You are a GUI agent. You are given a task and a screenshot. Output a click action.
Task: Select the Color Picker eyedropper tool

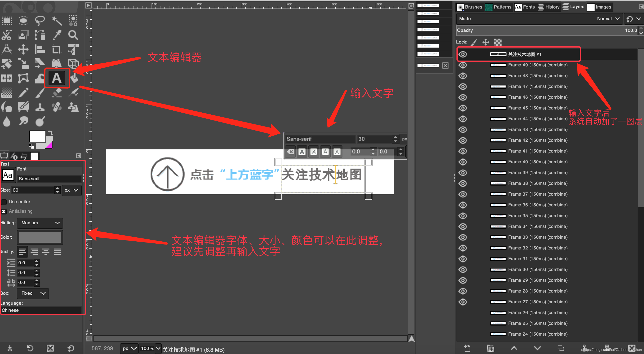click(57, 35)
